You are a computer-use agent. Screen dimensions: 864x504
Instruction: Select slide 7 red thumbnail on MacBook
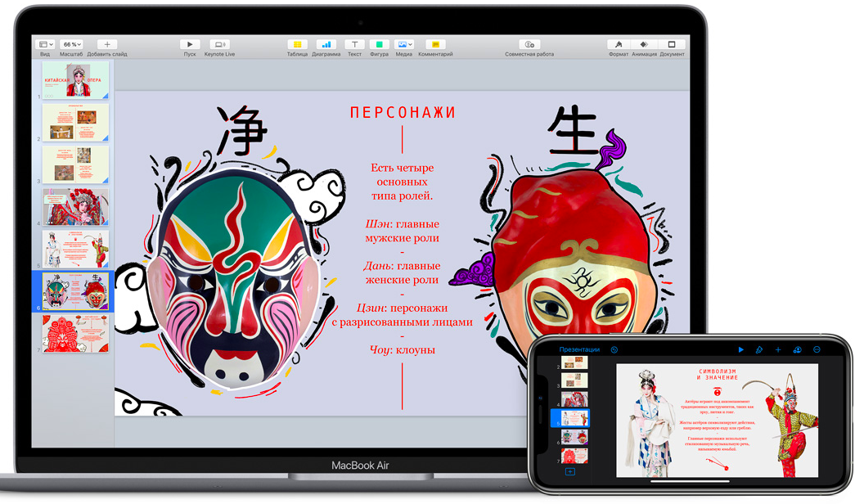click(x=75, y=334)
